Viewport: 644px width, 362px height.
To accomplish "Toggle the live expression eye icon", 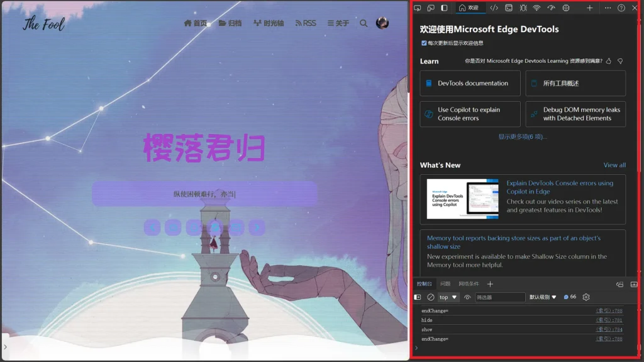I will 467,297.
